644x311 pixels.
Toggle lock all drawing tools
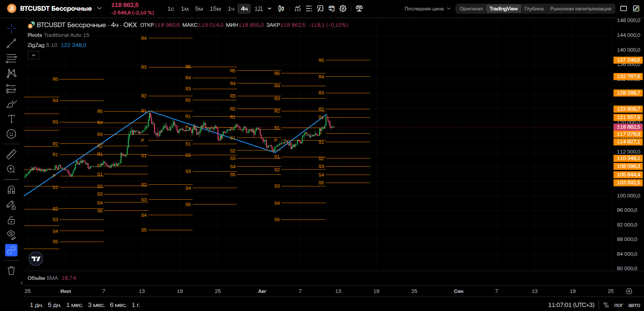(11, 220)
